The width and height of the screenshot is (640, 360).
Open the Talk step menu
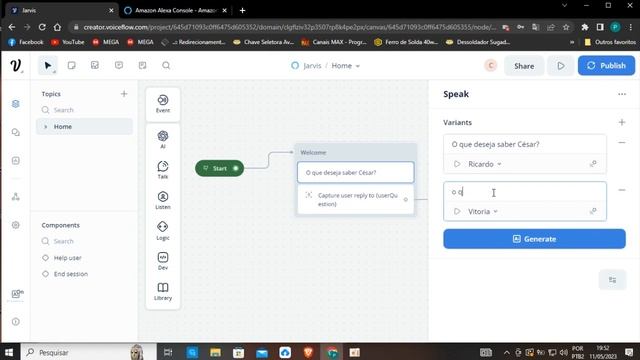[163, 170]
